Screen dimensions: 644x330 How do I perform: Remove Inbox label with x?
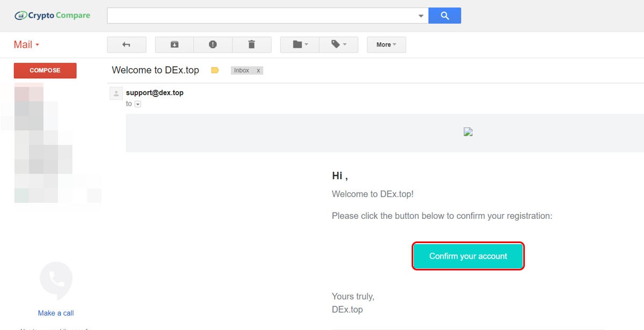[258, 70]
